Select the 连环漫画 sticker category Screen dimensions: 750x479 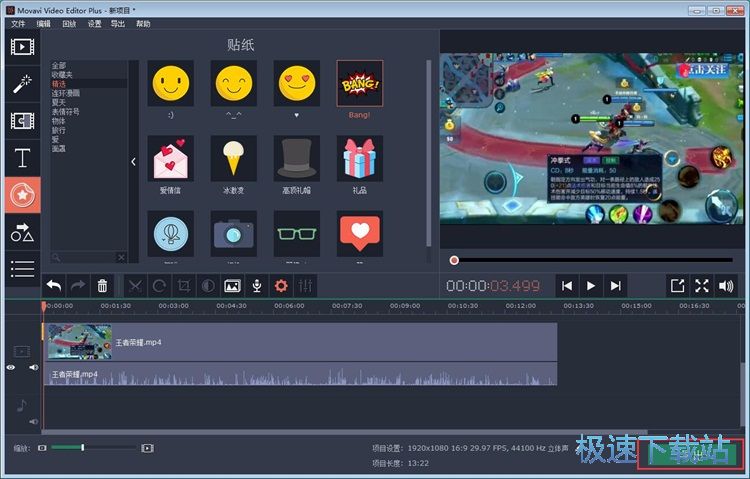[66, 93]
